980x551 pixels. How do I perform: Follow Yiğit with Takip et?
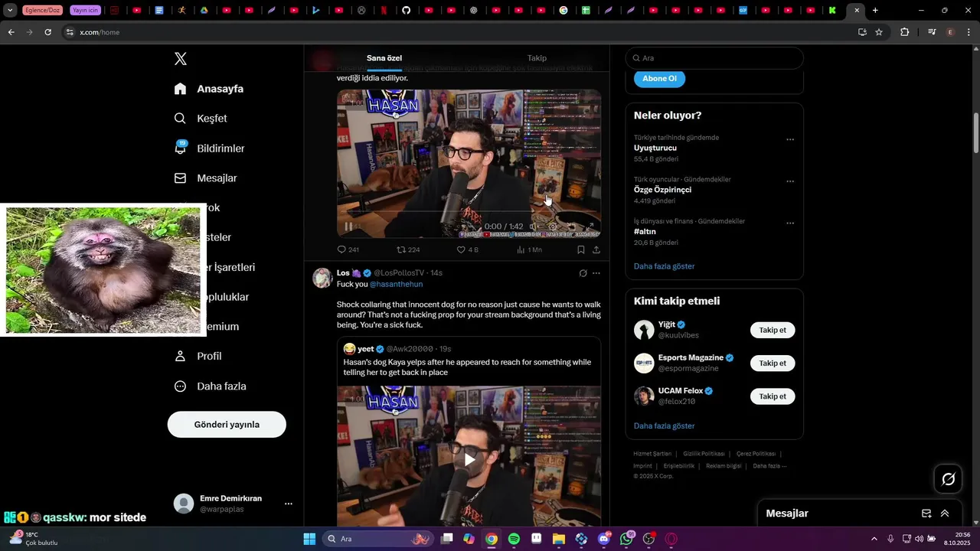(773, 331)
